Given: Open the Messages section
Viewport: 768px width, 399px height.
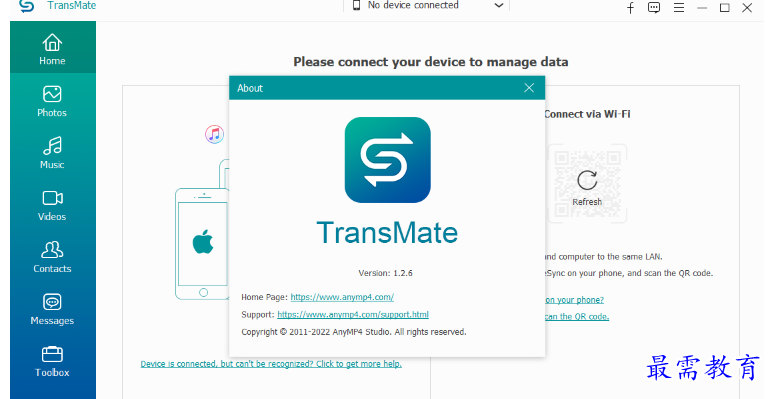Looking at the screenshot, I should [x=52, y=309].
